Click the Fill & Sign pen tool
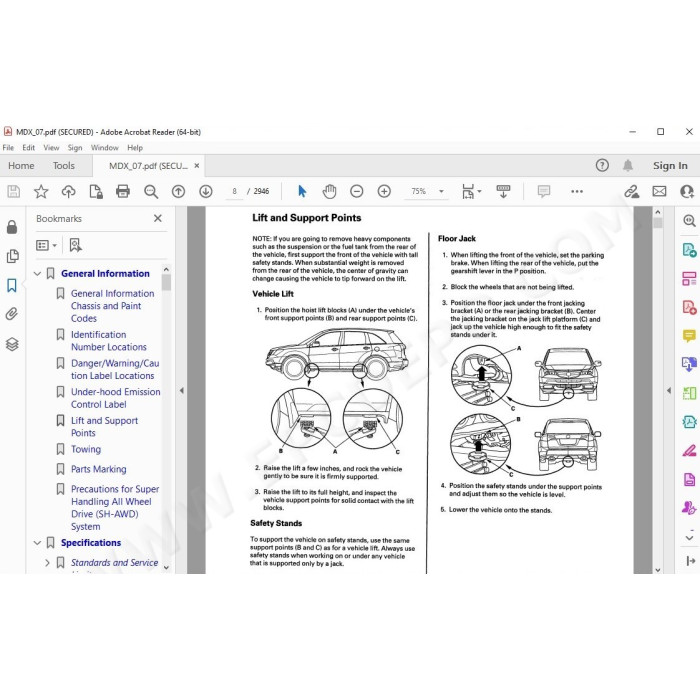The image size is (700, 700). tap(689, 450)
